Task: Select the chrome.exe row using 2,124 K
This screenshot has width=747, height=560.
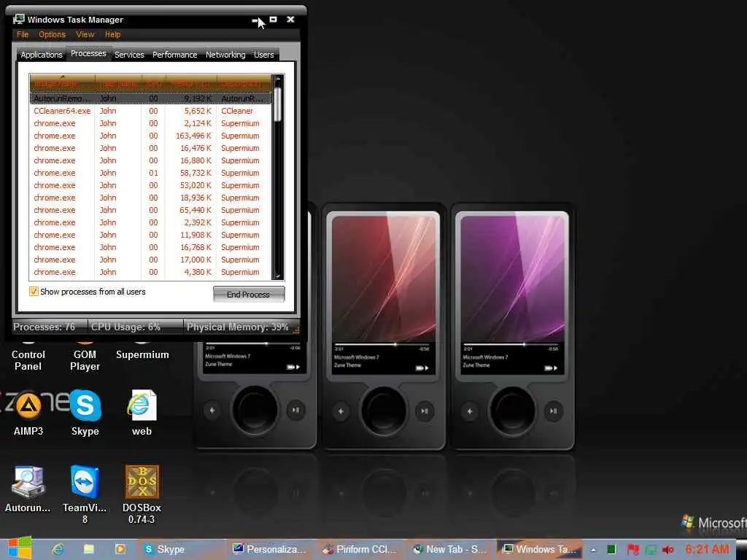Action: pos(150,123)
